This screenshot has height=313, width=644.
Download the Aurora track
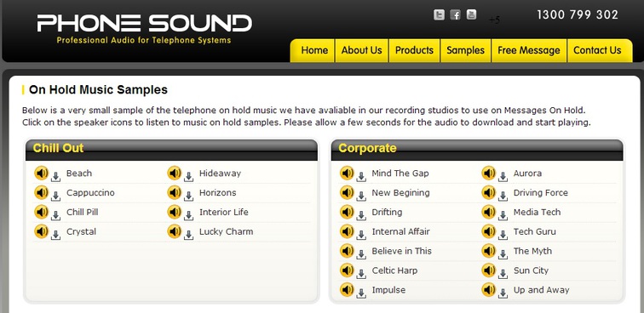coord(503,177)
